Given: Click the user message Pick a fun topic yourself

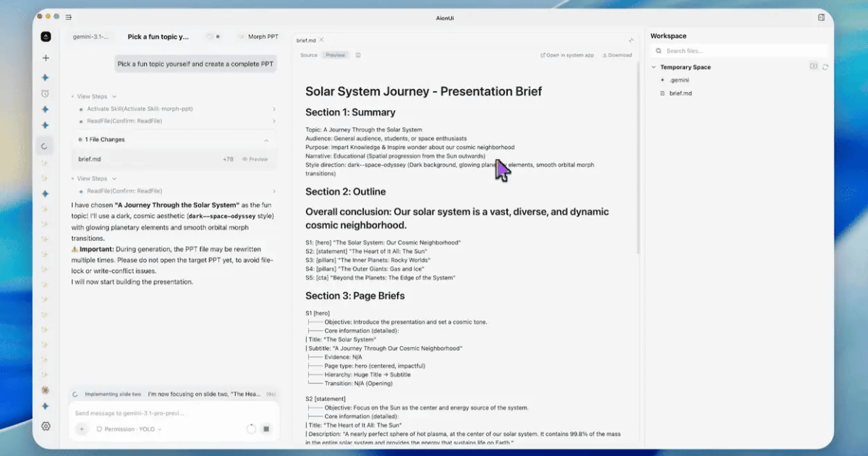Looking at the screenshot, I should pyautogui.click(x=195, y=64).
